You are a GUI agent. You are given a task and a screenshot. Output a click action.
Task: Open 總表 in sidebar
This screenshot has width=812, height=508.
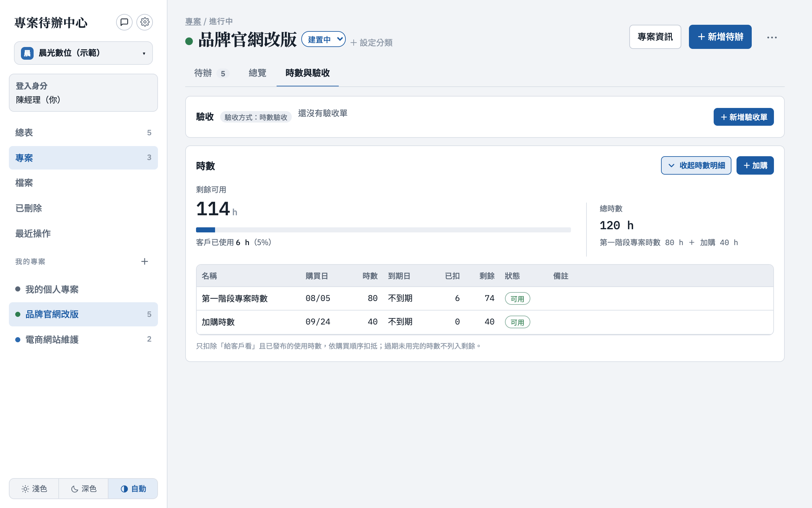tap(83, 132)
